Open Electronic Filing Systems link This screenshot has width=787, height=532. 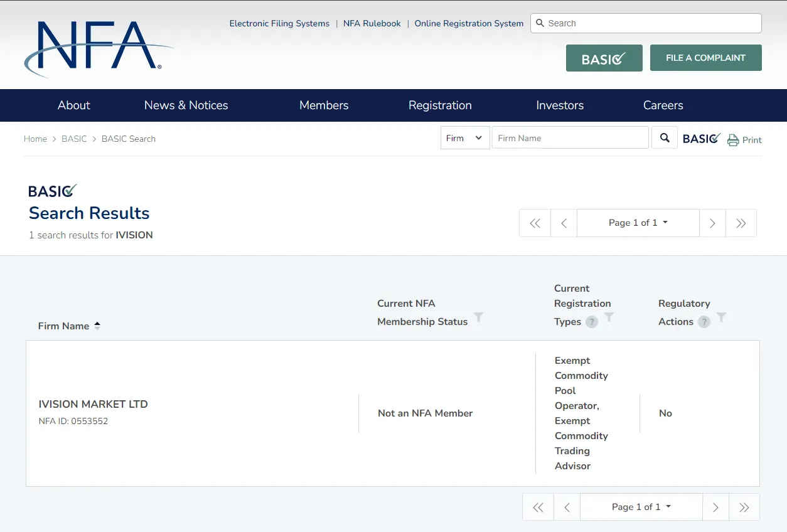click(279, 23)
